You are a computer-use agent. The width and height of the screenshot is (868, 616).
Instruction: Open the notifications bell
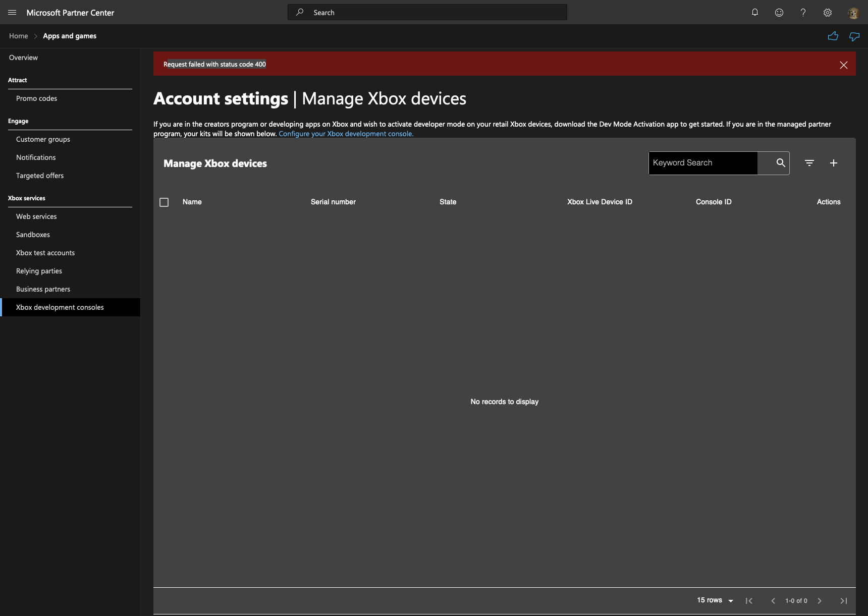[x=755, y=13]
